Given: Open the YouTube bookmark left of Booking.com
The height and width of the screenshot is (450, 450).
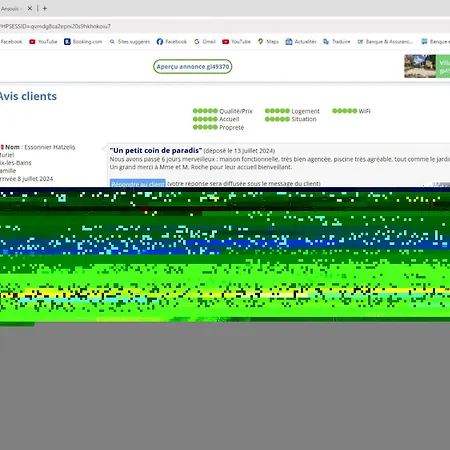Looking at the screenshot, I should (x=43, y=42).
